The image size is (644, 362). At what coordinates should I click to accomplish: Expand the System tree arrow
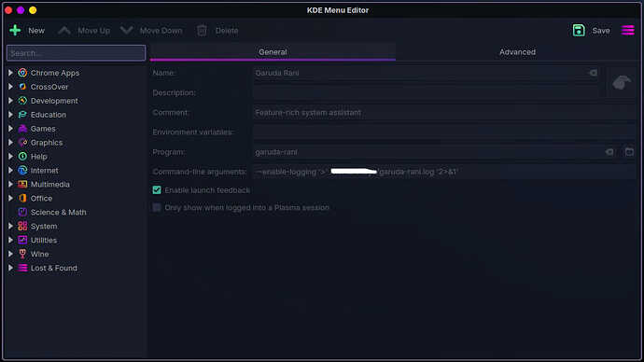pos(10,226)
